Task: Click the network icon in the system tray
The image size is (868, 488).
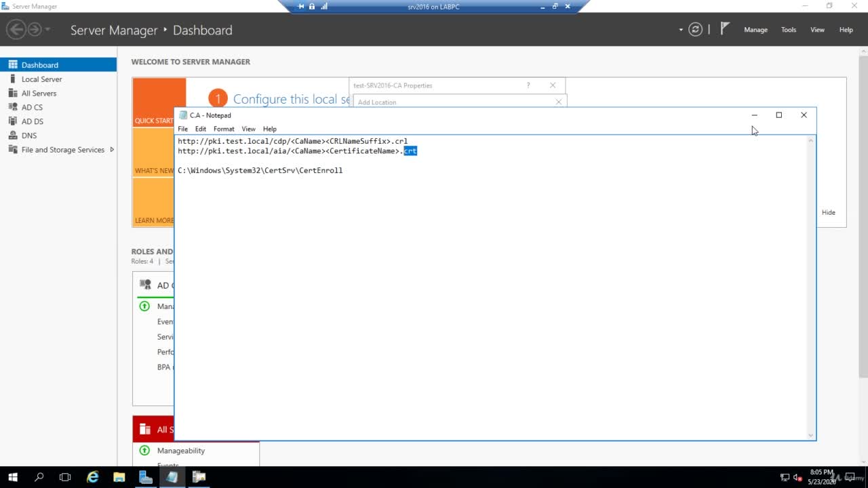Action: coord(785,477)
